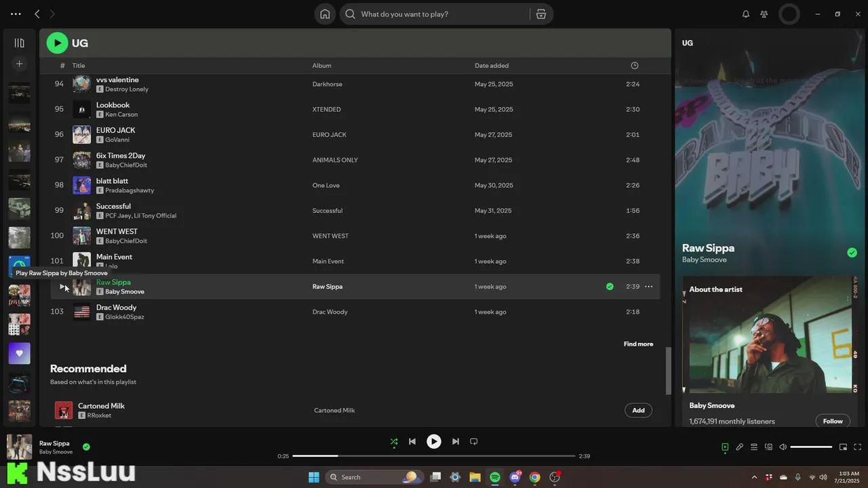868x488 pixels.
Task: Open Task View in the taskbar
Action: (x=435, y=477)
